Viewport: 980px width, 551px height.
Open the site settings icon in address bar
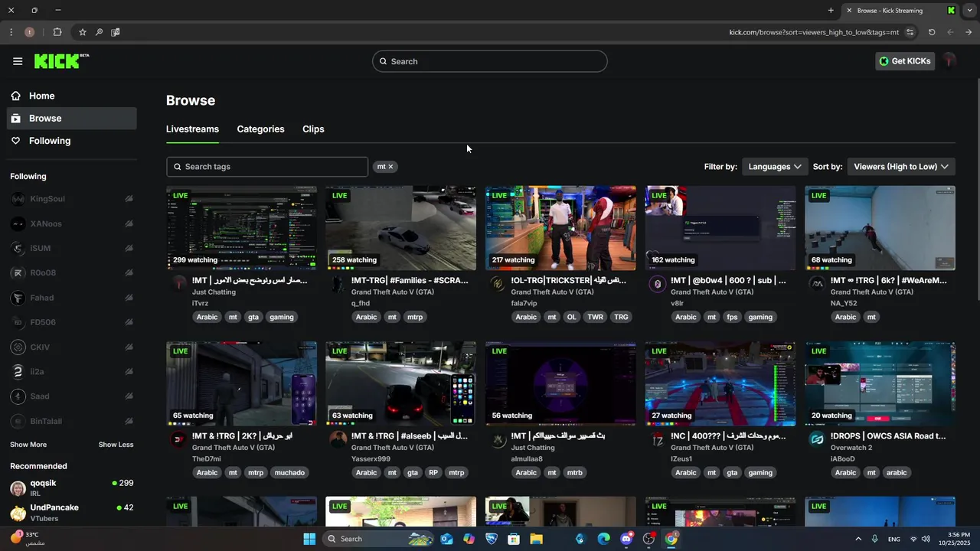click(910, 32)
